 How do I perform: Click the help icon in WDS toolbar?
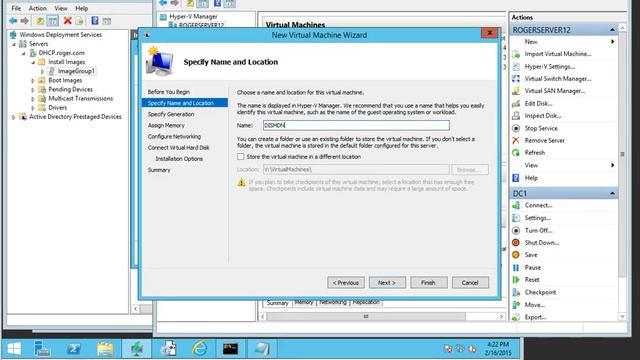(95, 20)
